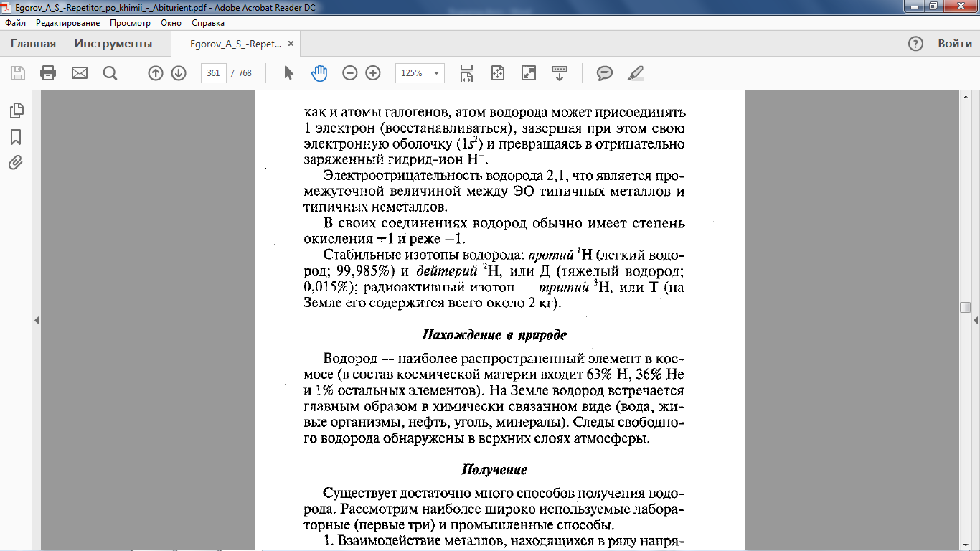Zoom in with plus icon
This screenshot has height=551, width=980.
pyautogui.click(x=373, y=72)
